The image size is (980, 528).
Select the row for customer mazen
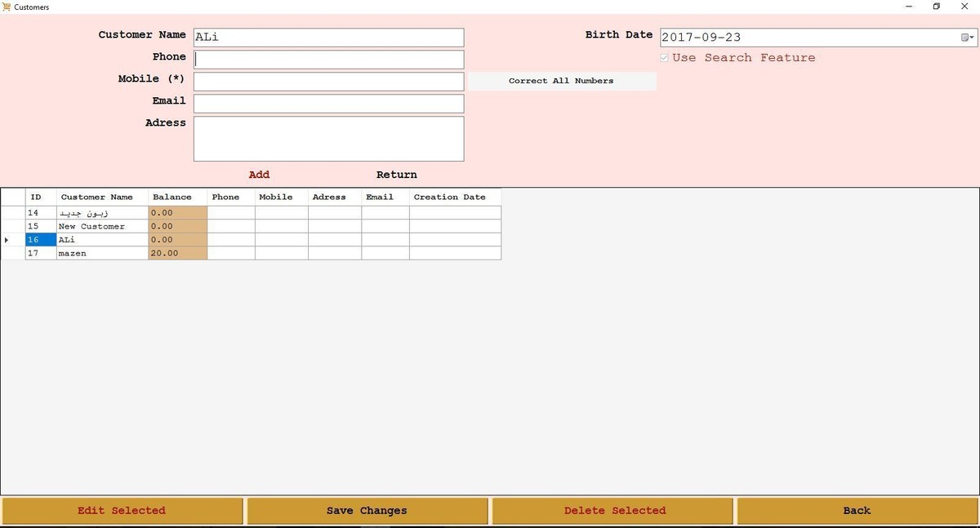101,254
